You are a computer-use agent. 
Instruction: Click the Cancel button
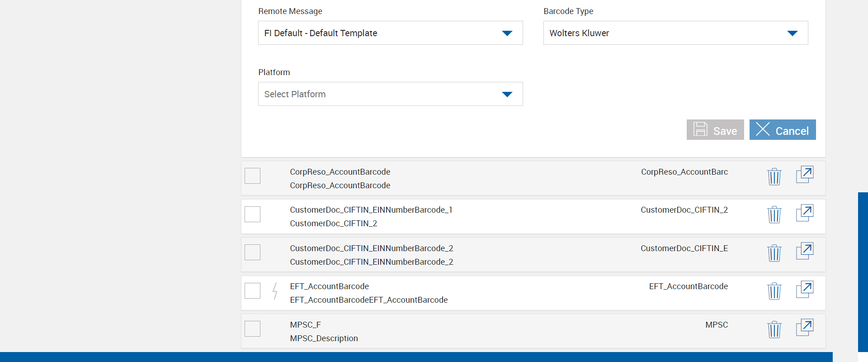pos(782,130)
